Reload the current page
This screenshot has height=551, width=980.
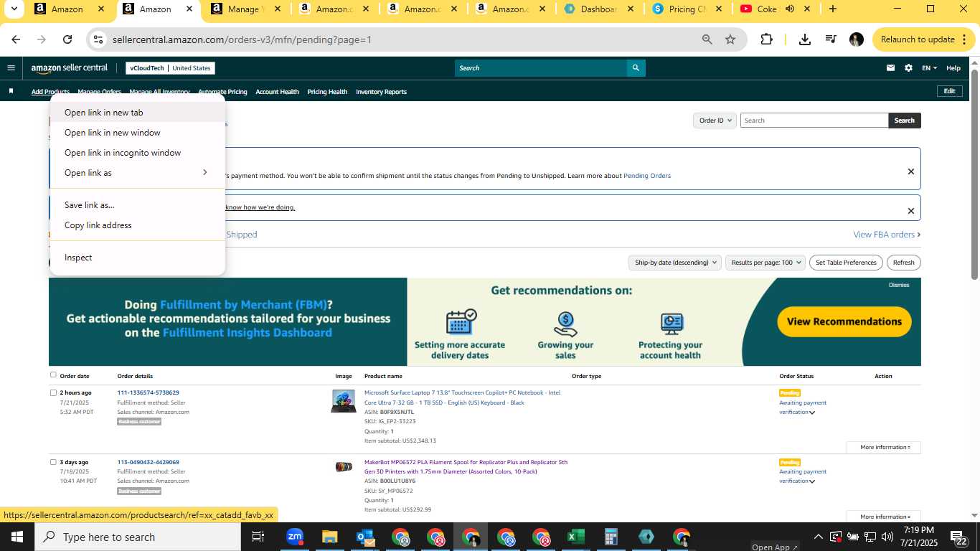tap(67, 39)
